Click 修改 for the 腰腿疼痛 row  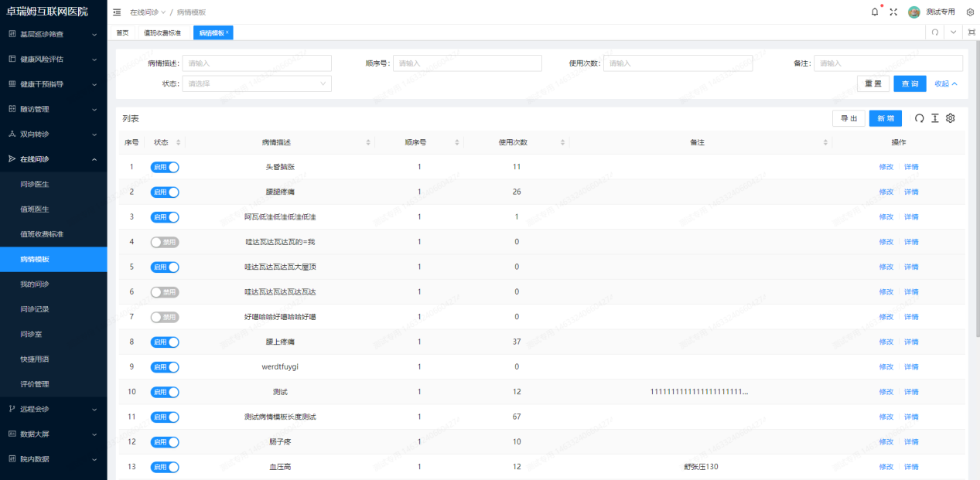pyautogui.click(x=886, y=192)
